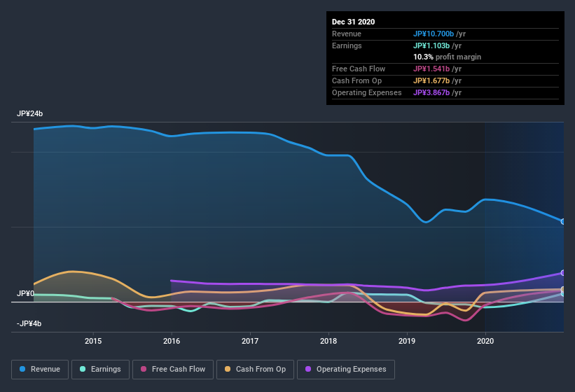Click the Cash From Op label in tooltip
The image size is (575, 392).
tap(356, 80)
